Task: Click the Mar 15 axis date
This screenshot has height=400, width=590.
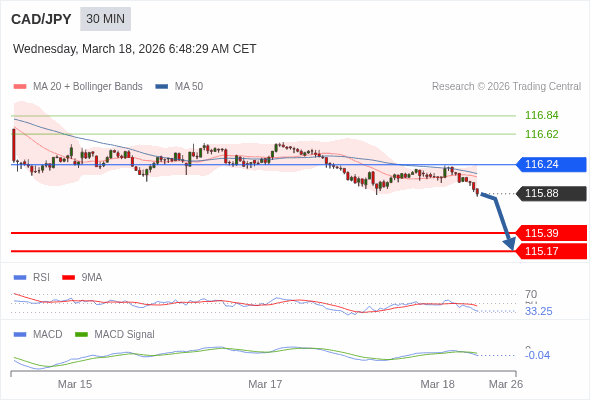Action: point(75,384)
